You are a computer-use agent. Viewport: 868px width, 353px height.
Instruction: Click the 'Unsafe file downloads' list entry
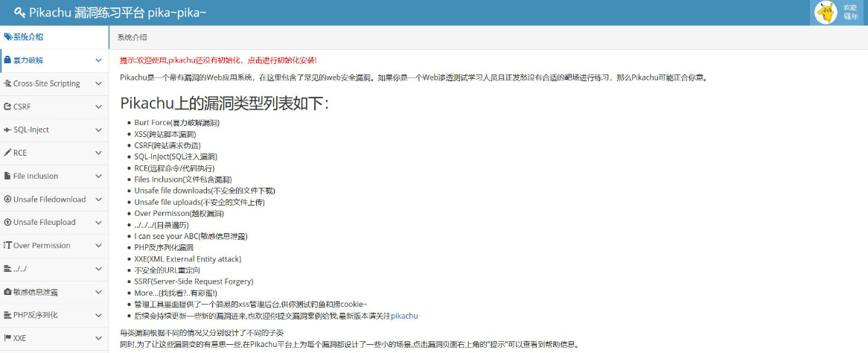coord(204,191)
